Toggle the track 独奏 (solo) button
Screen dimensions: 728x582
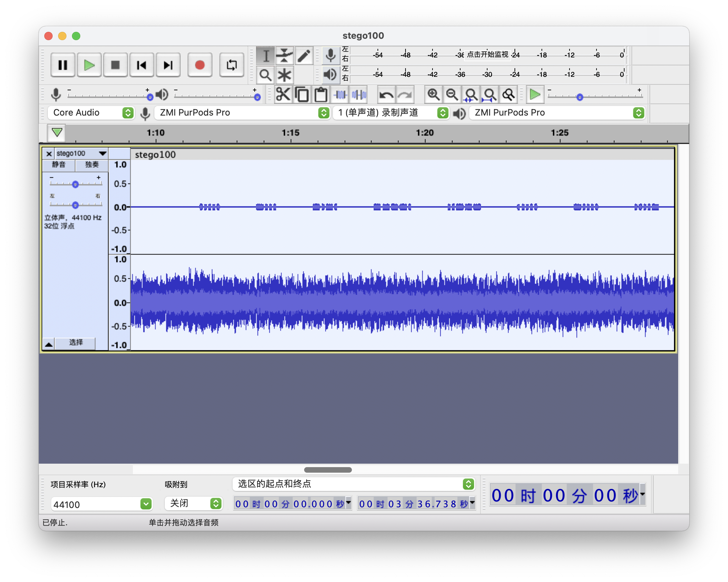[x=92, y=165]
